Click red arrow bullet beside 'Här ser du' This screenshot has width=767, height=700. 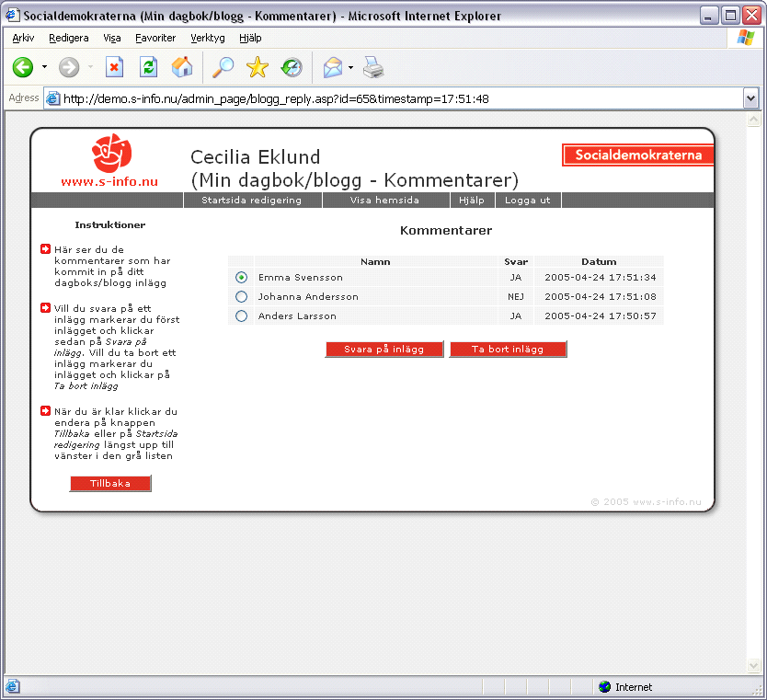point(45,249)
